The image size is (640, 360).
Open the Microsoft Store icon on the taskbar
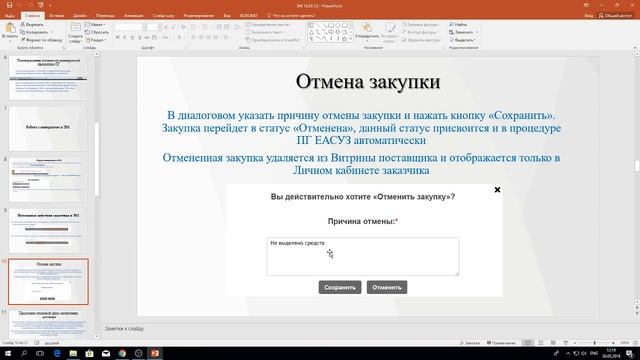click(89, 353)
